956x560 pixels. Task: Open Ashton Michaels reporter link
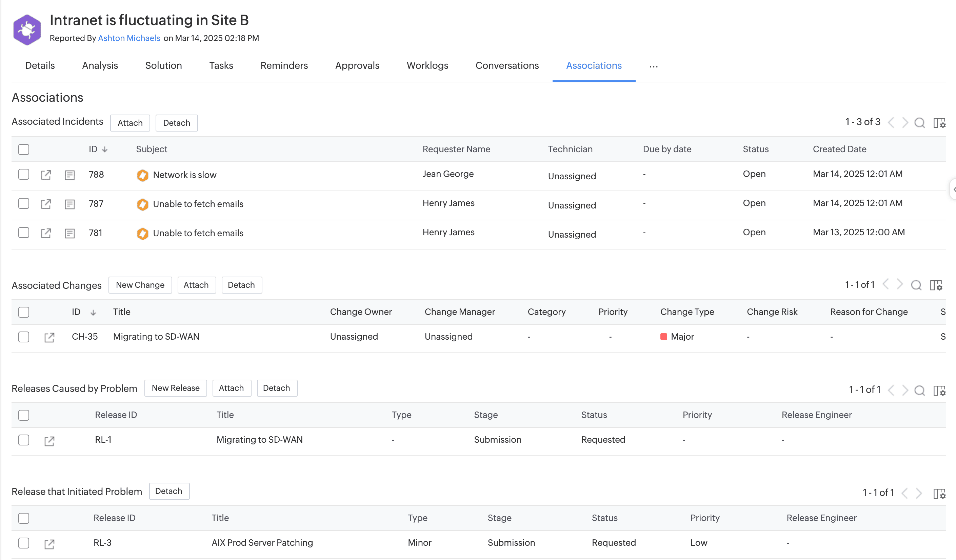pyautogui.click(x=129, y=38)
